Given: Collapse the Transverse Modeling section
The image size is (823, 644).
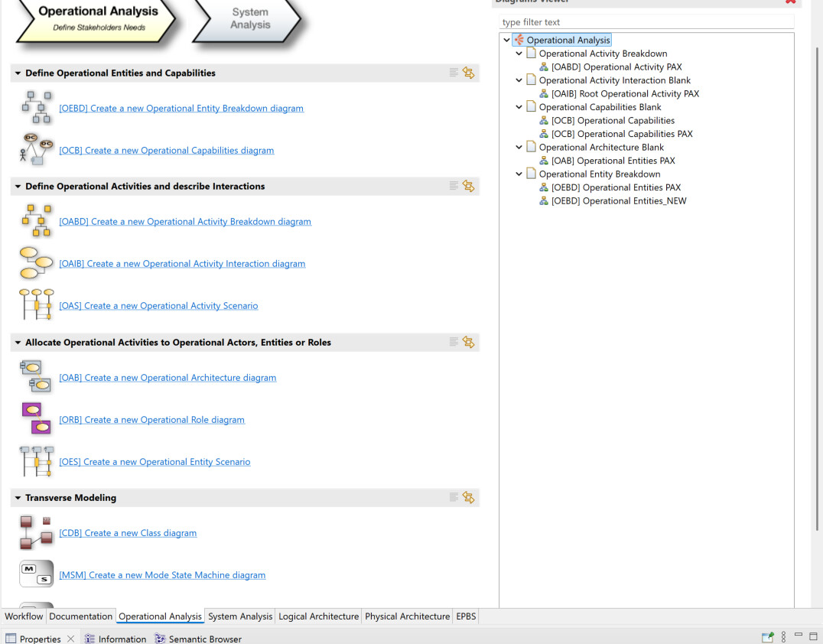Looking at the screenshot, I should coord(18,498).
